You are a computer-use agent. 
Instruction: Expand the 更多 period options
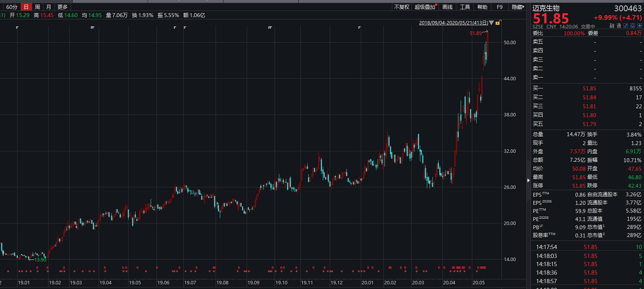[x=63, y=7]
